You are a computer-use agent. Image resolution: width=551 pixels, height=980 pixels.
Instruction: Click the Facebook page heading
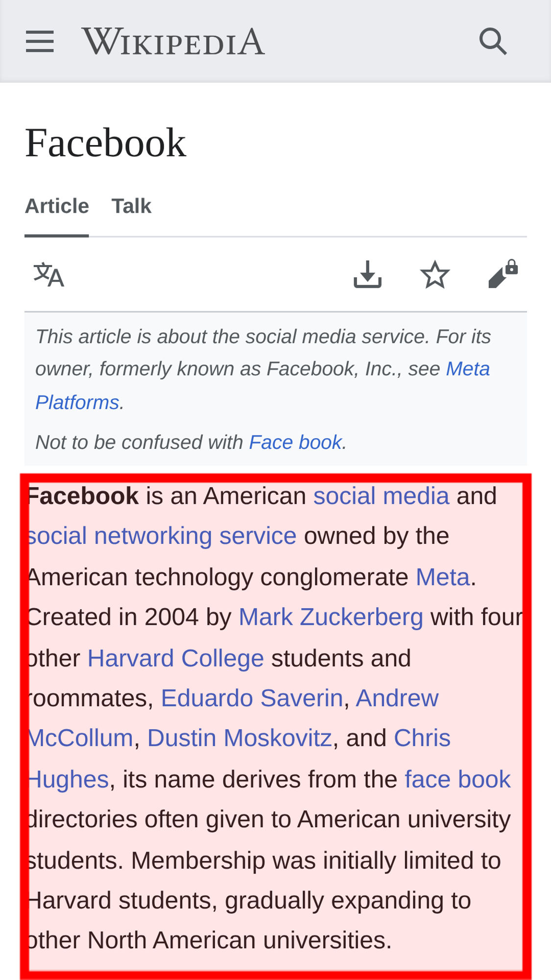coord(106,143)
